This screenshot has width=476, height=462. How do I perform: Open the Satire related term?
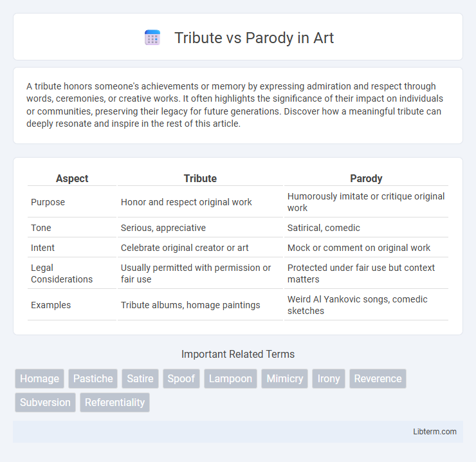[x=140, y=378]
